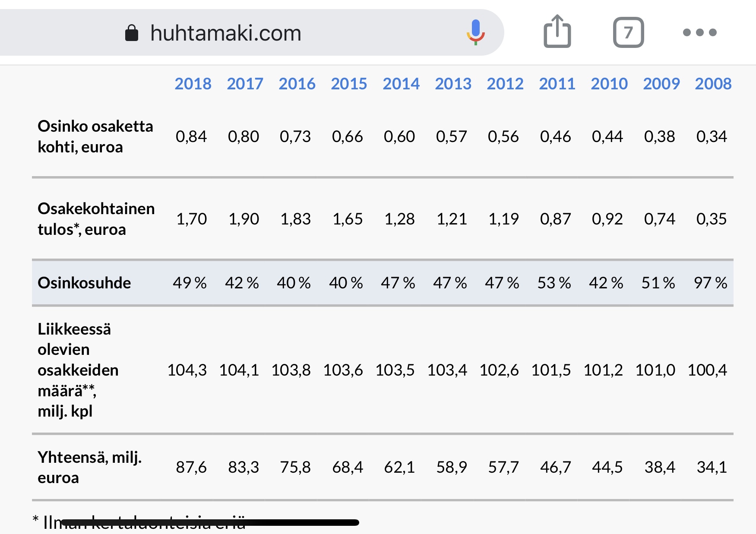Viewport: 756px width, 534px height.
Task: Select the 2018 column header
Action: 193,84
